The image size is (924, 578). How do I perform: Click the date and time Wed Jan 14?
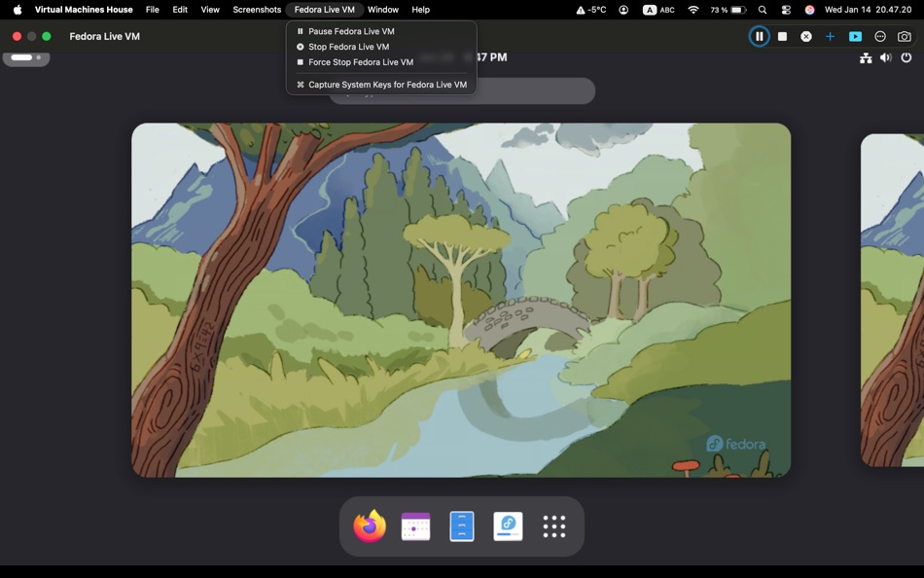click(x=868, y=10)
